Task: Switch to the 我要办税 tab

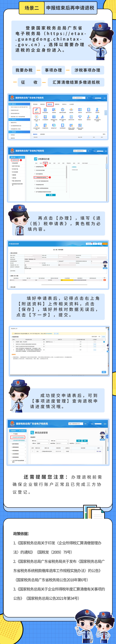Action: click(50, 104)
